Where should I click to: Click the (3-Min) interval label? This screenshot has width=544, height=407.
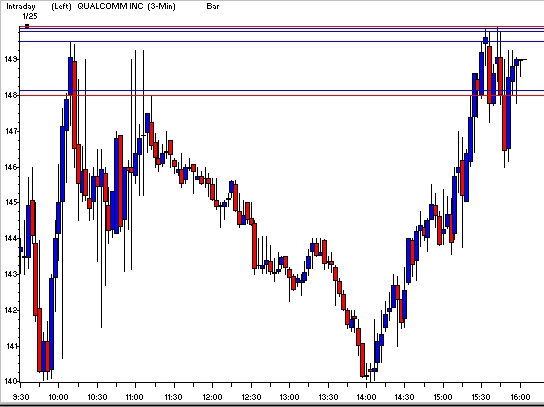click(161, 6)
